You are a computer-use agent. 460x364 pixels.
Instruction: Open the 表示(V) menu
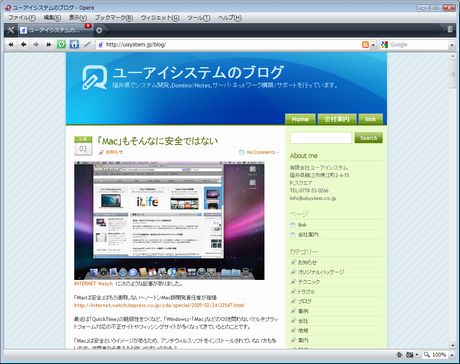[78, 18]
